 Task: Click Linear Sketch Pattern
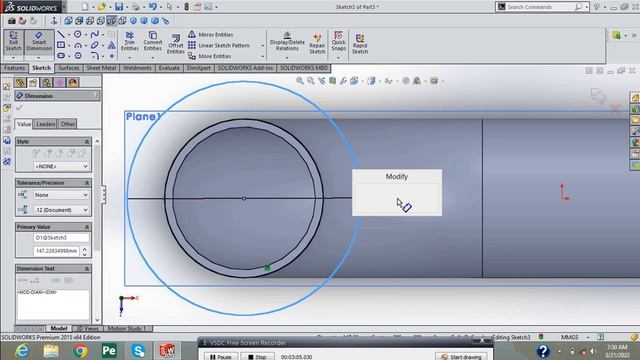coord(219,45)
